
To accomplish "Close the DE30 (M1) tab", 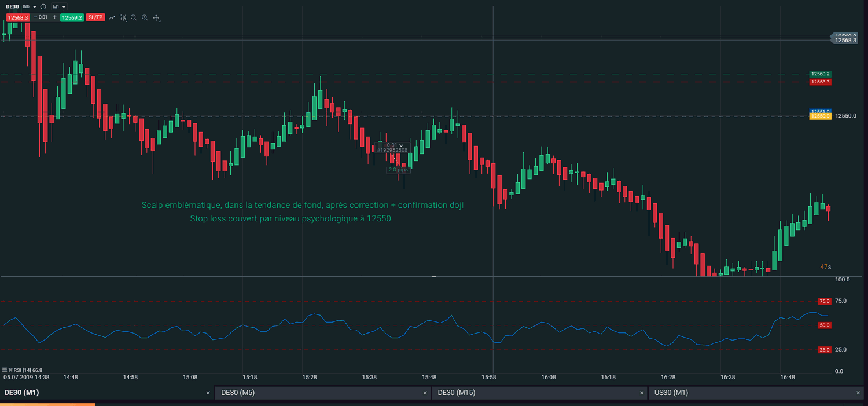I will pos(208,393).
